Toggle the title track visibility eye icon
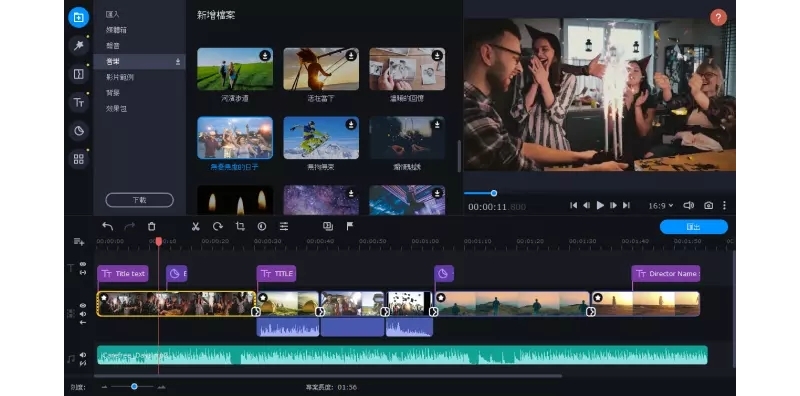Image resolution: width=800 pixels, height=396 pixels. tap(83, 264)
